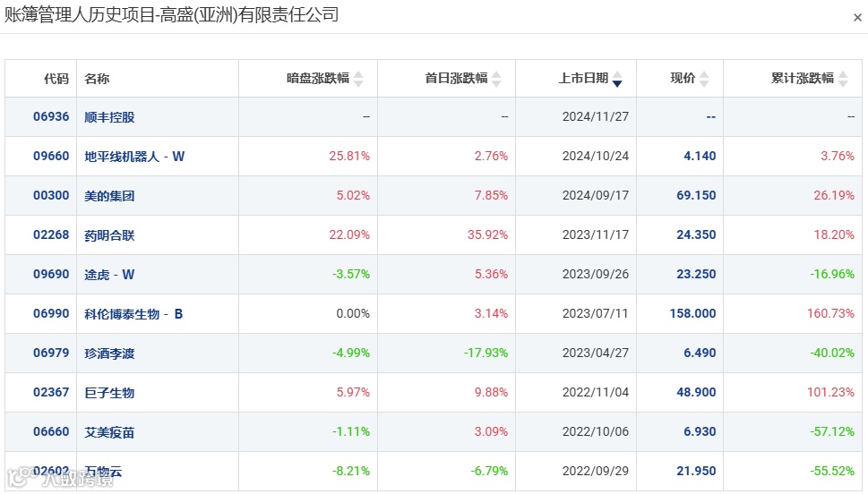Screen dimensions: 868x494
Task: Sort by 上市日期 column arrows
Action: tap(617, 79)
